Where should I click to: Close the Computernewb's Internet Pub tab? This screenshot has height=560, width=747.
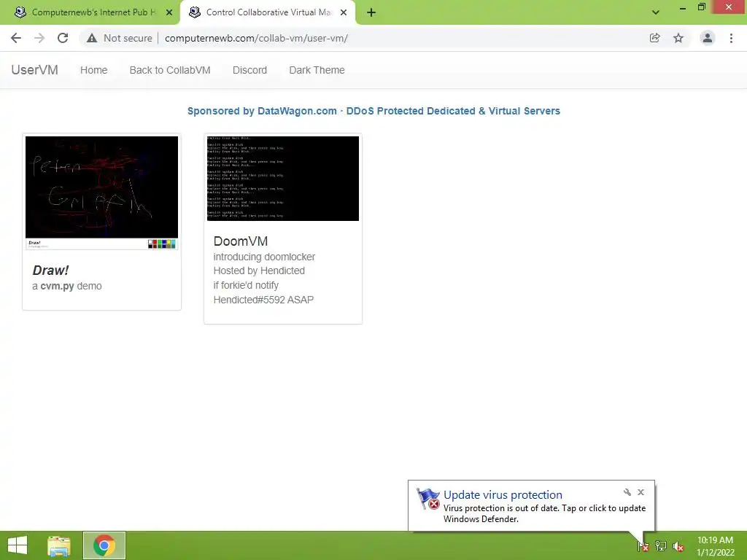[169, 12]
